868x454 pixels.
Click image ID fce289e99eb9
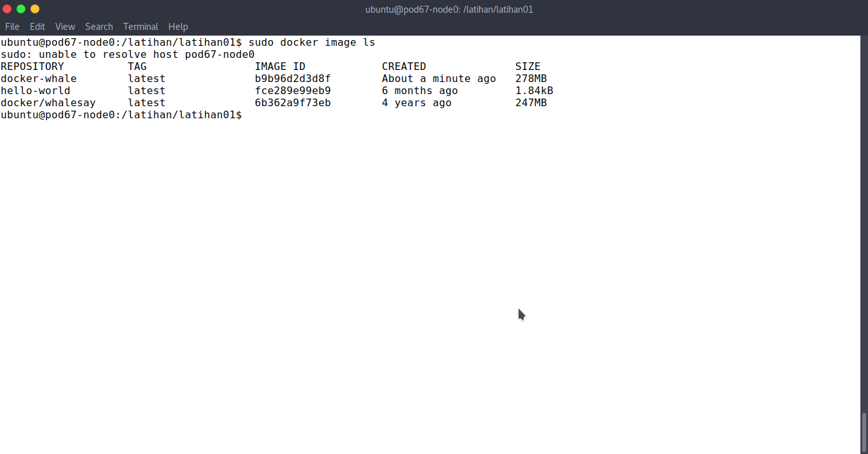tap(293, 91)
